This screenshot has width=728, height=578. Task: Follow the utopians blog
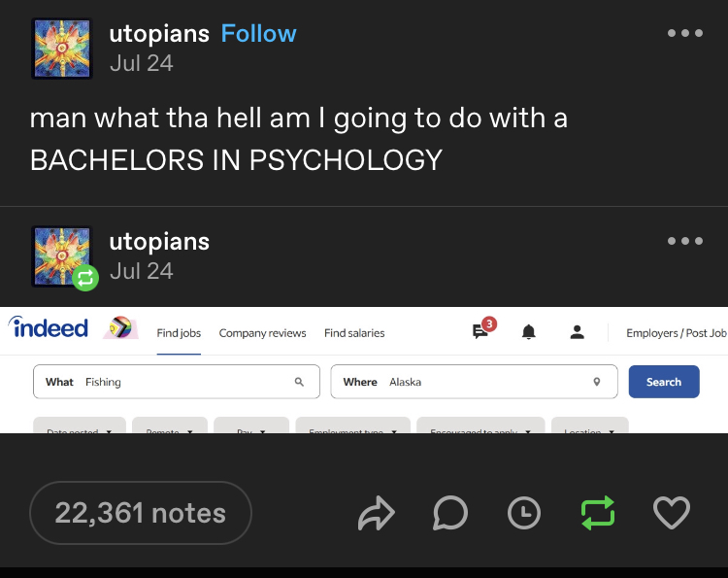coord(258,33)
